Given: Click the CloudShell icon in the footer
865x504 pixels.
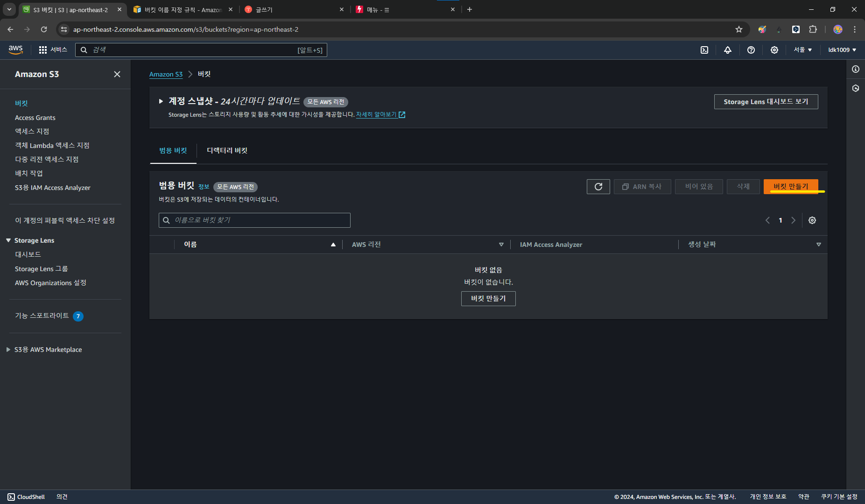Looking at the screenshot, I should [11, 497].
